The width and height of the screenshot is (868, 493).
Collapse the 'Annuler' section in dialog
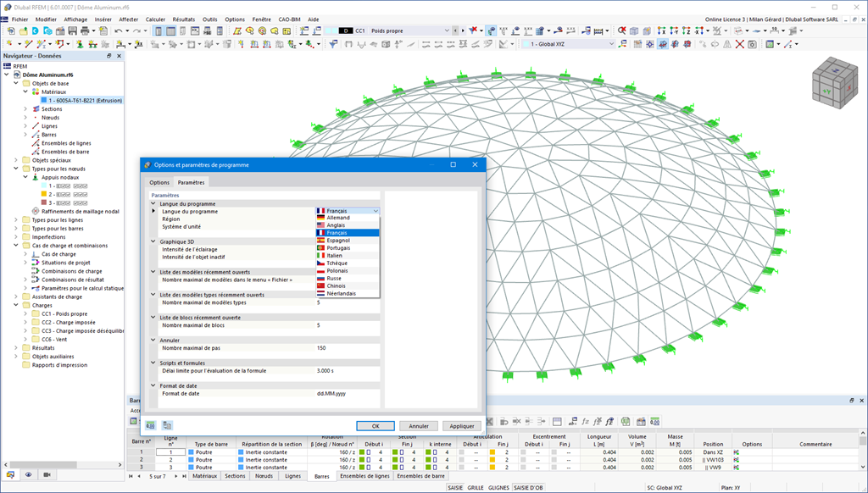click(153, 341)
